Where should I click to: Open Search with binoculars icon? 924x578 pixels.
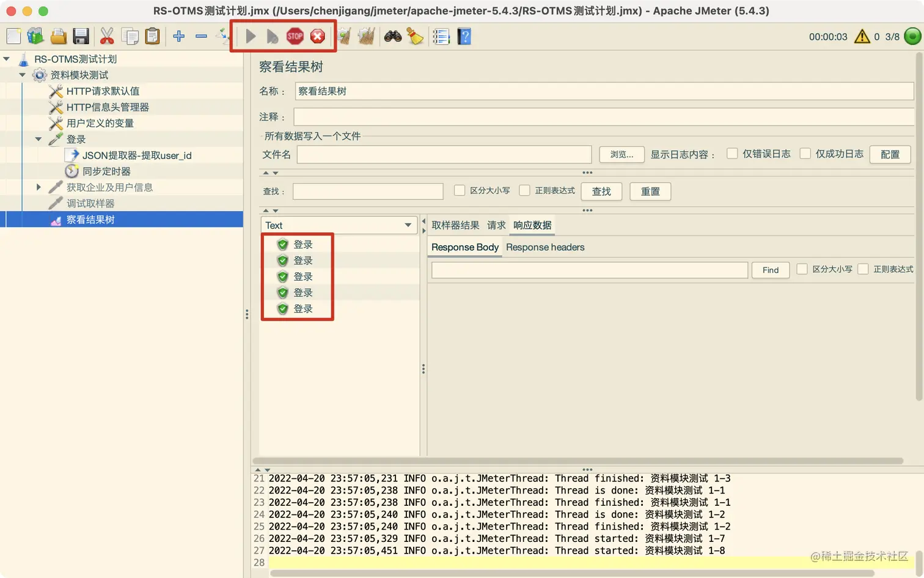(392, 37)
